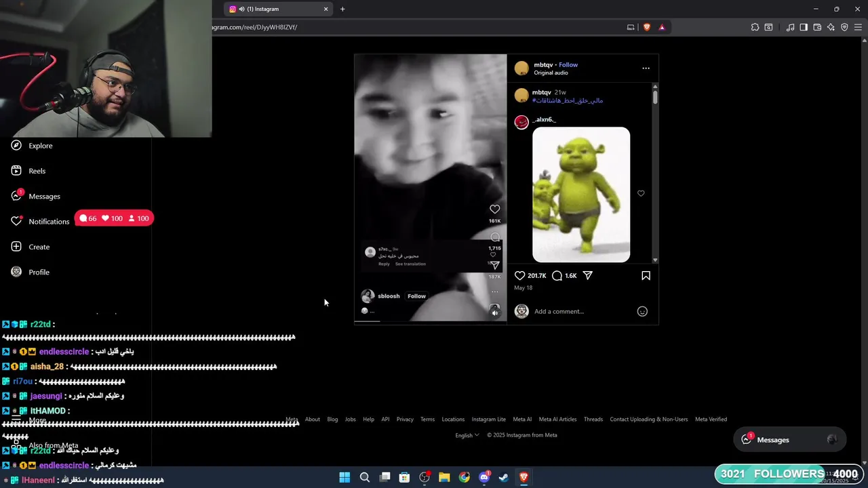Open the floating Messages button

click(x=789, y=439)
